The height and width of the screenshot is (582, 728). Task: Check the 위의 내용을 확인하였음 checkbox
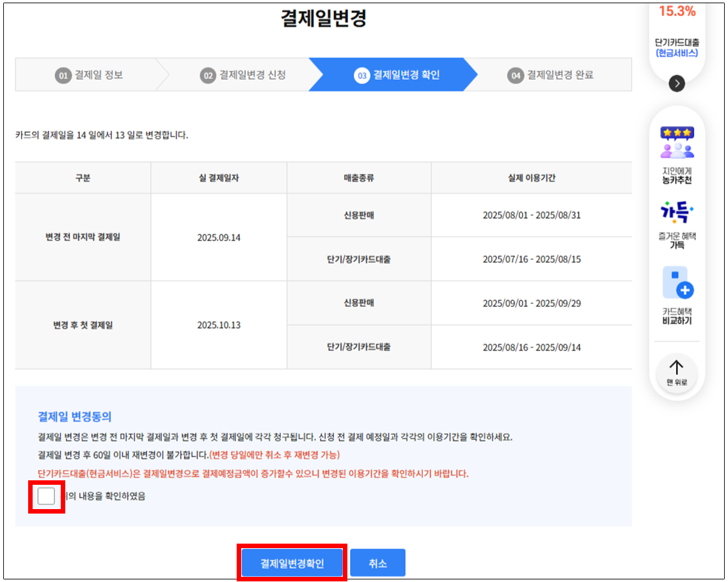pos(46,496)
